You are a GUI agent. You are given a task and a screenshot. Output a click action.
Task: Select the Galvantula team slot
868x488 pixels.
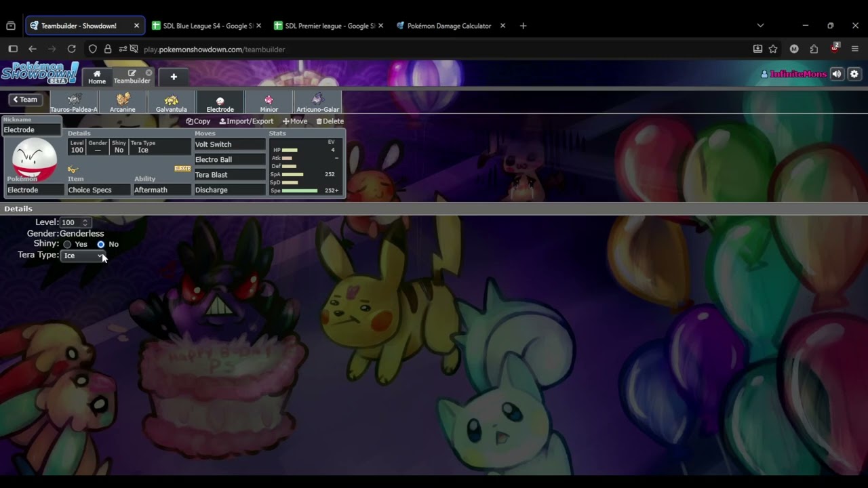pyautogui.click(x=172, y=102)
